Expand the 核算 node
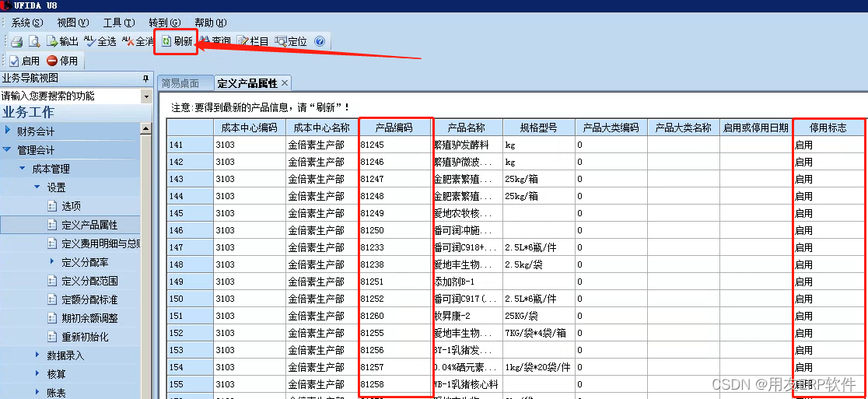This screenshot has height=399, width=868. point(37,374)
